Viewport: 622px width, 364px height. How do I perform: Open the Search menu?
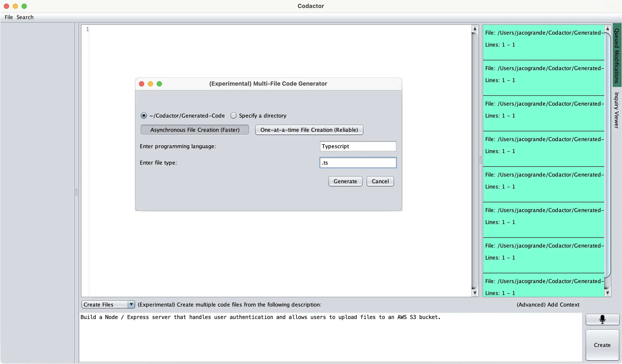[25, 17]
